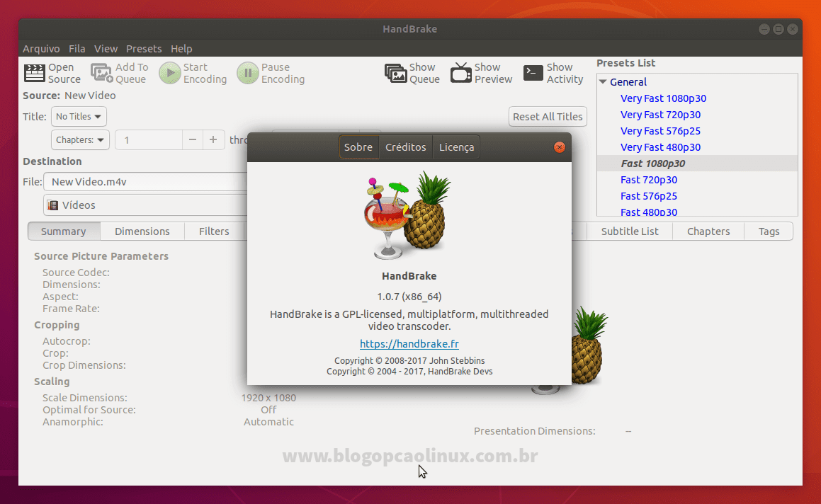This screenshot has width=821, height=504.
Task: Switch to the Licença tab
Action: (x=457, y=147)
